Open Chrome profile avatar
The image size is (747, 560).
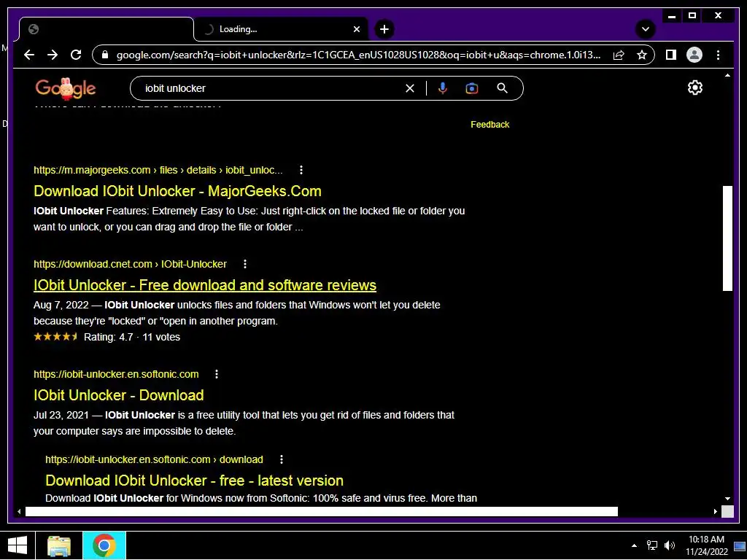click(x=694, y=55)
